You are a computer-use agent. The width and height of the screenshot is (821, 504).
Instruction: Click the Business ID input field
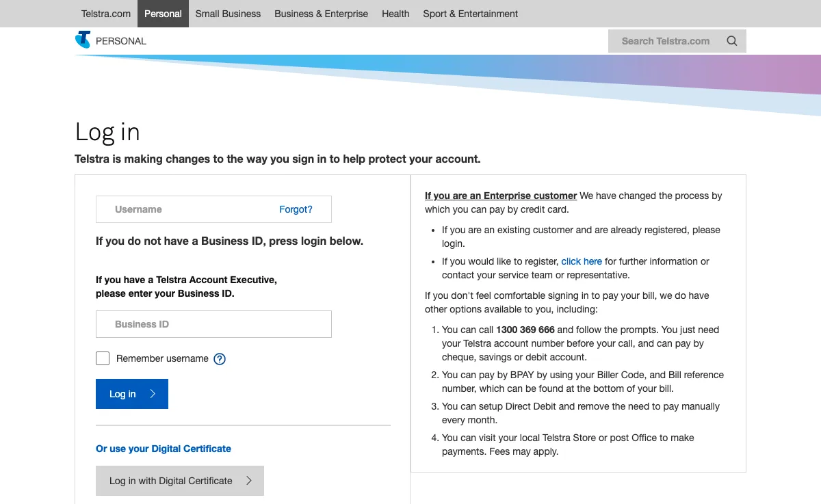click(213, 323)
